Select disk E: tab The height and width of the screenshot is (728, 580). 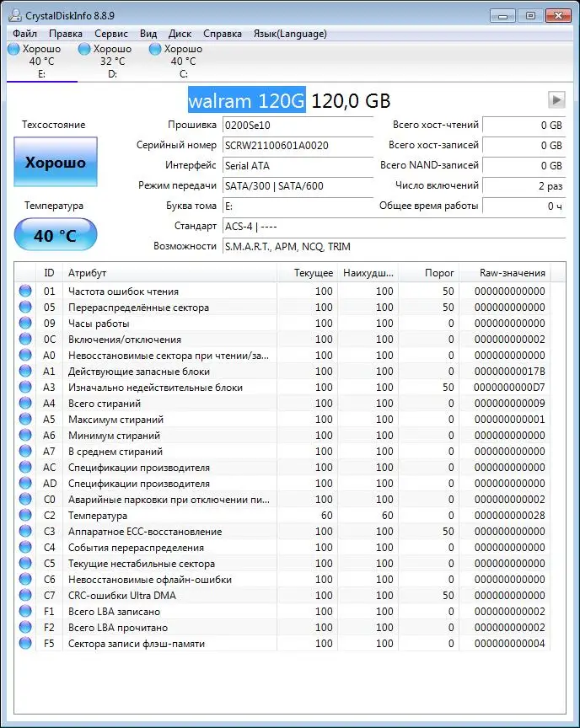[42, 62]
